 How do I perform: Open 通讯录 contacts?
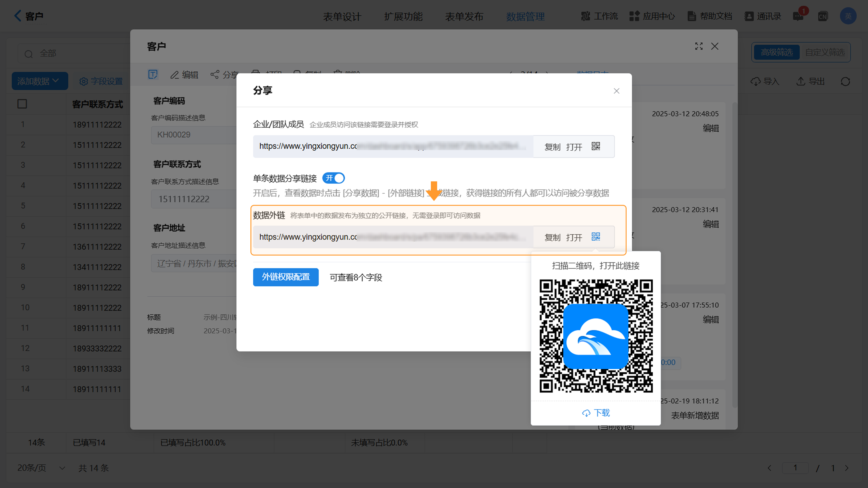(763, 16)
